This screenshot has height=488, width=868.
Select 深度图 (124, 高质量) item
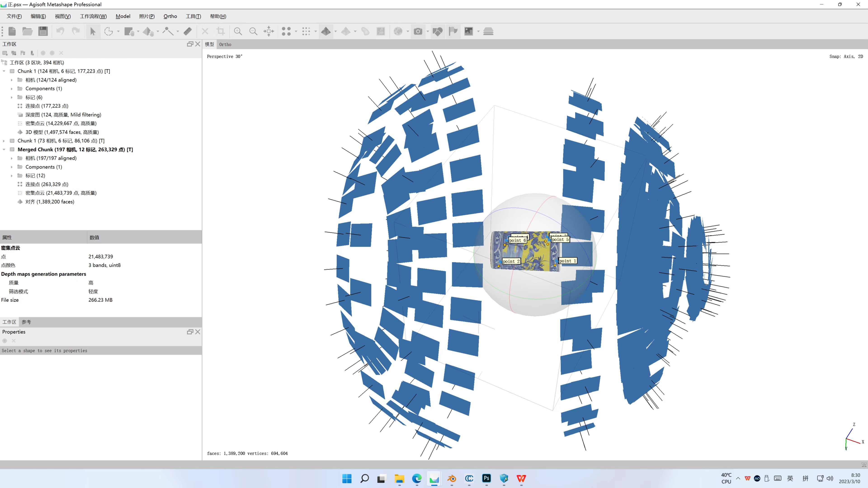63,115
